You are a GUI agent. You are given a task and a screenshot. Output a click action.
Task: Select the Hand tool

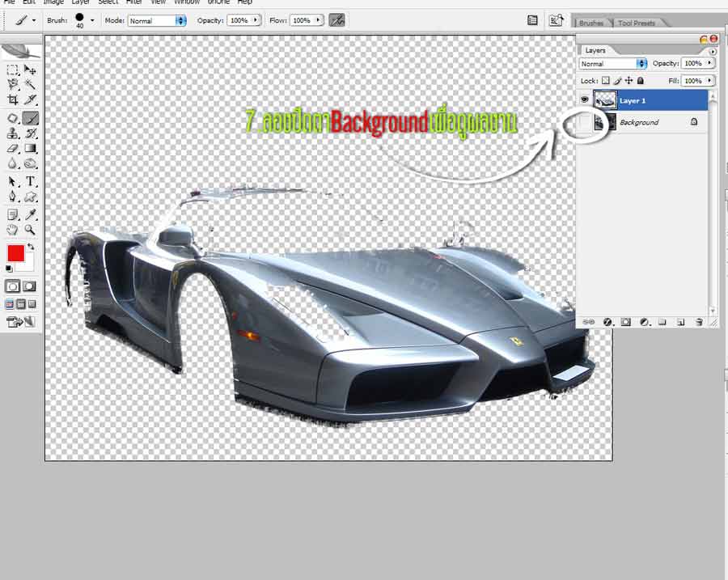point(12,230)
